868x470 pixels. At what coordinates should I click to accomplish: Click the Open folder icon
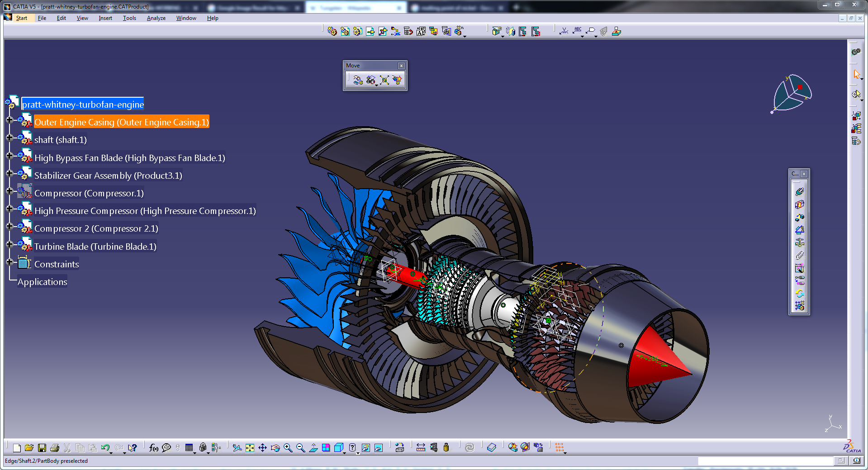click(x=29, y=448)
